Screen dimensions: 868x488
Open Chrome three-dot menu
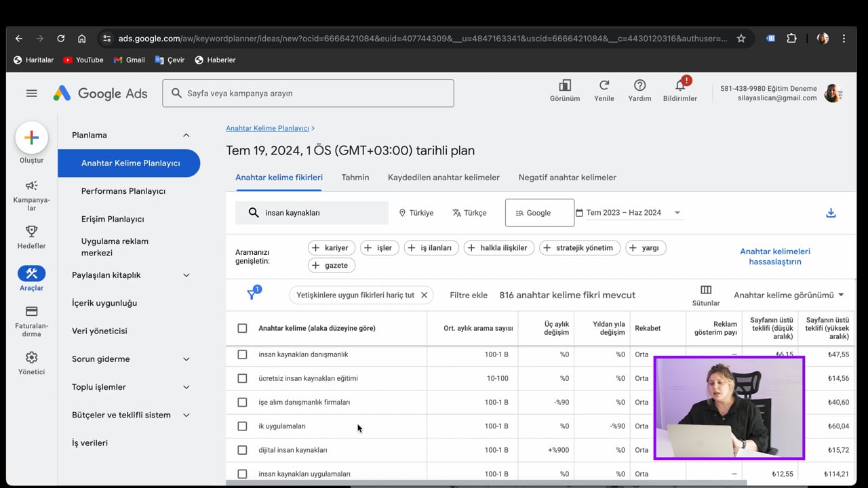[844, 39]
